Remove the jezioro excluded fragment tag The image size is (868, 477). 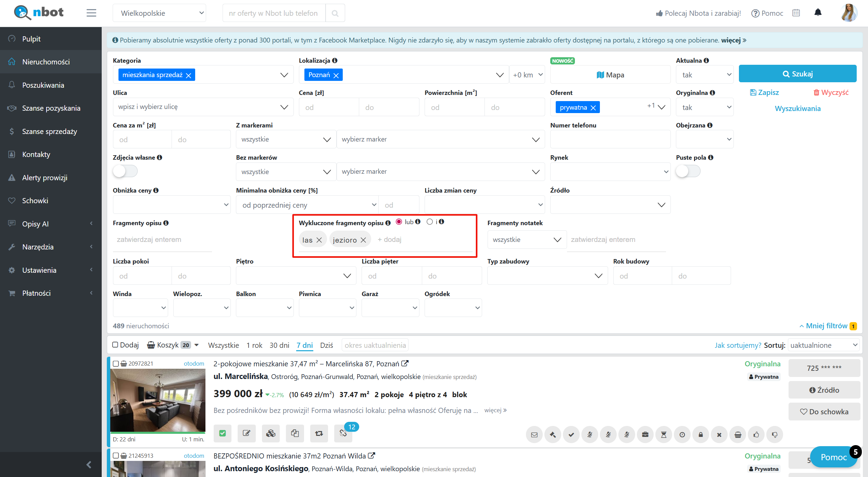[x=363, y=240]
